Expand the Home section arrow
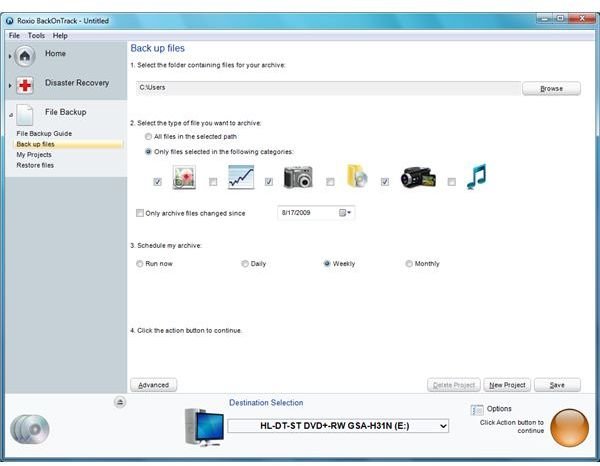This screenshot has height=466, width=600. (x=10, y=56)
